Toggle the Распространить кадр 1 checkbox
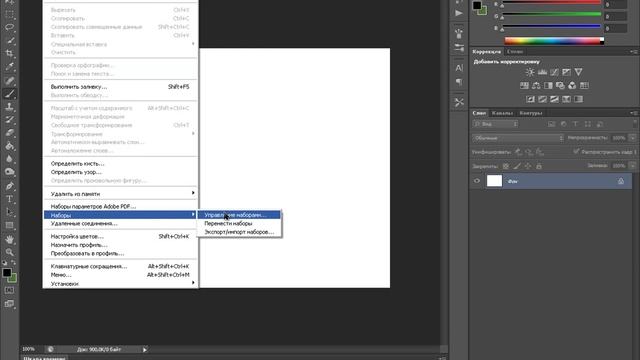This screenshot has width=640, height=360. 576,151
